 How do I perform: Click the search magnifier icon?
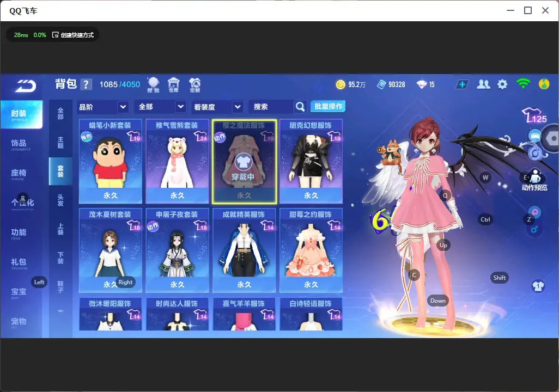[x=300, y=107]
